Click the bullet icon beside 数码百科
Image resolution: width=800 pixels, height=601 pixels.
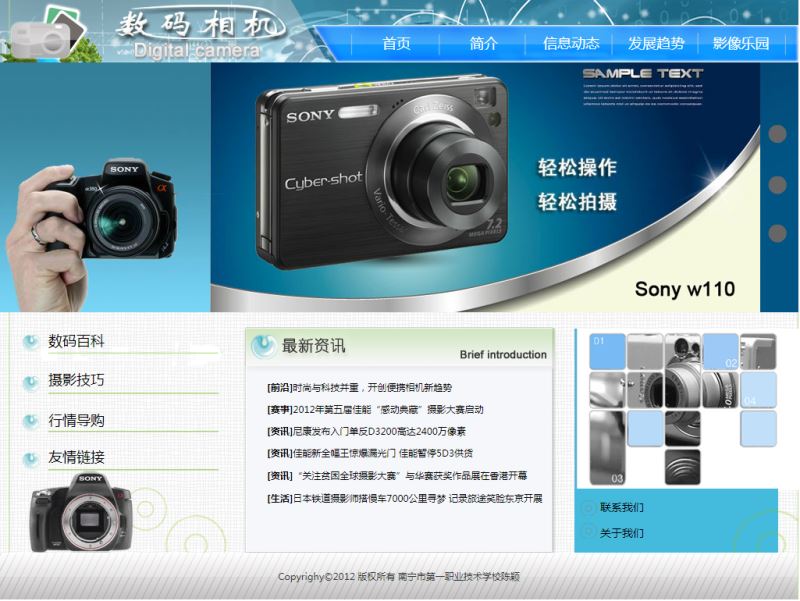point(31,341)
